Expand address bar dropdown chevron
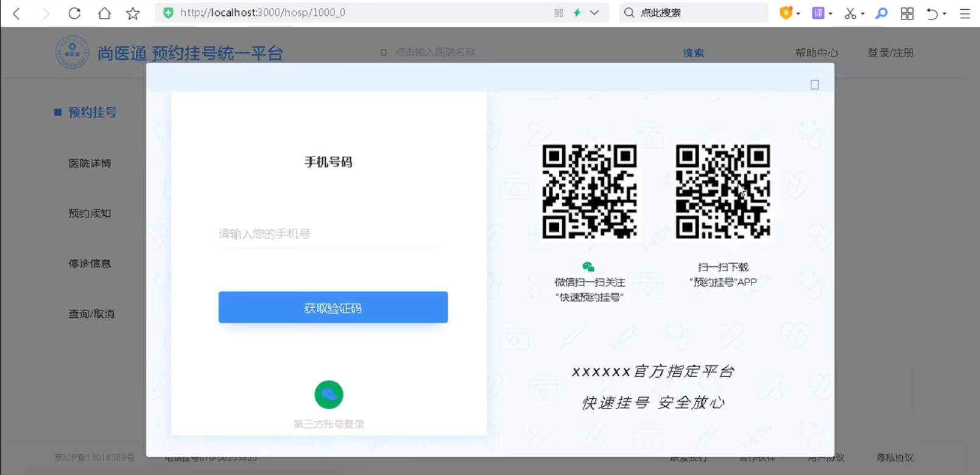 click(x=594, y=13)
